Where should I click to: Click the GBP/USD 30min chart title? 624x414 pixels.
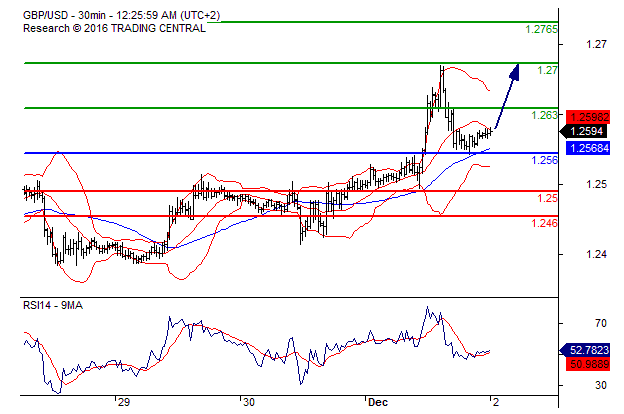121,15
